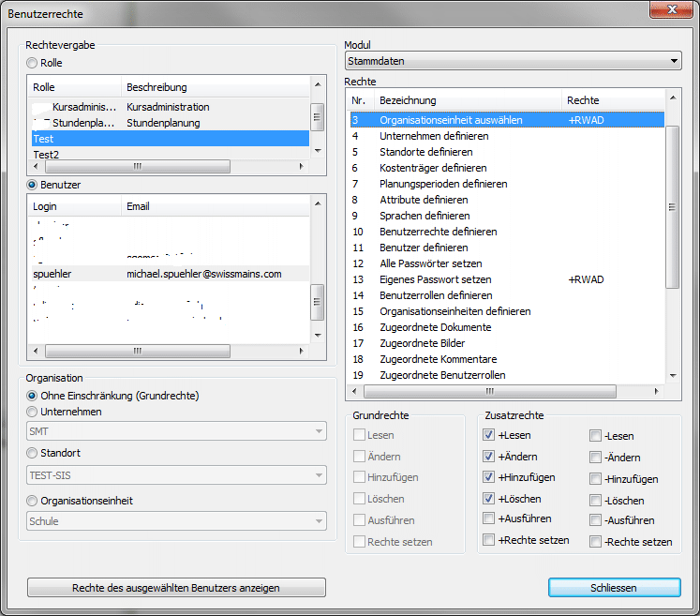Select the Rolle radio button
This screenshot has width=700, height=616.
(33, 63)
